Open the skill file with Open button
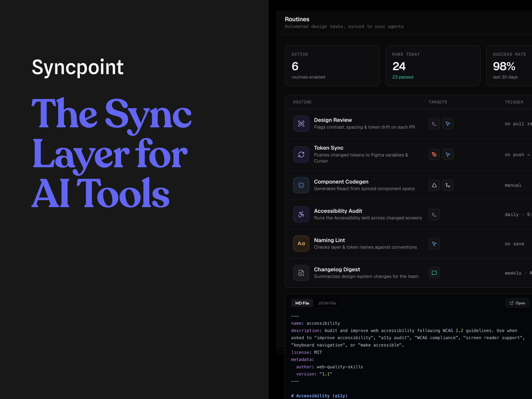The height and width of the screenshot is (399, 532). pyautogui.click(x=517, y=303)
